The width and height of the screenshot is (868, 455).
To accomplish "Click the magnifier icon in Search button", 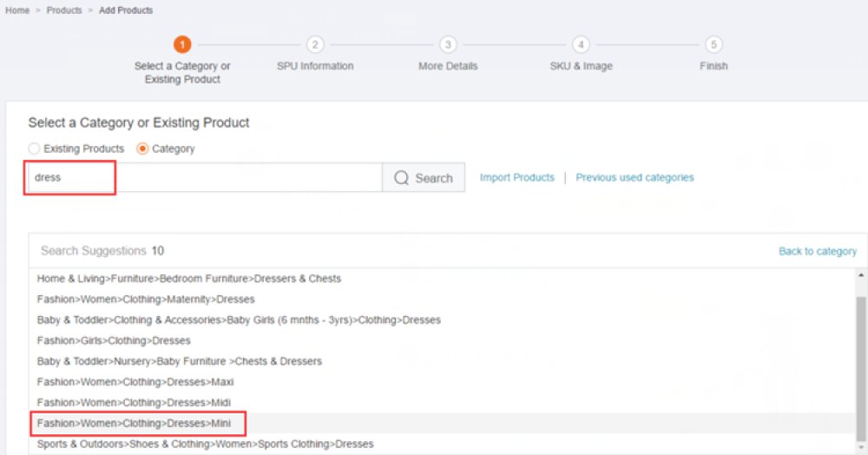I will coord(401,178).
